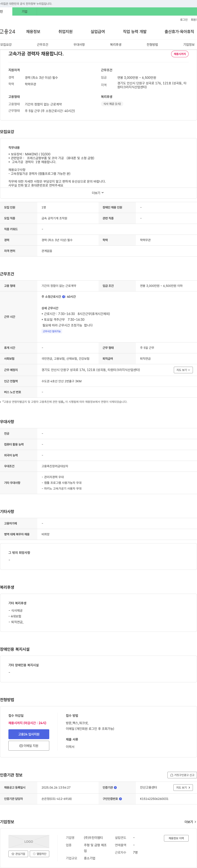
Task: Open the 실업급여 menu
Action: 98,31
